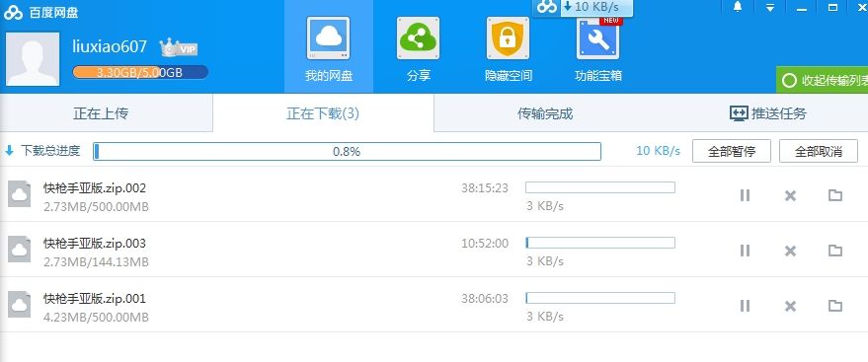This screenshot has height=362, width=868.
Task: Click progress bar of 快枪手亚版.zip.001
Action: (x=600, y=298)
